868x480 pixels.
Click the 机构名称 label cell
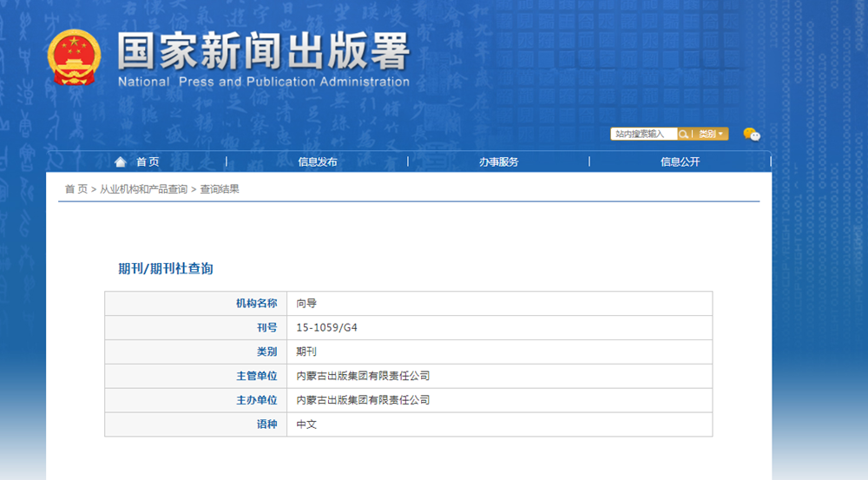[196, 304]
